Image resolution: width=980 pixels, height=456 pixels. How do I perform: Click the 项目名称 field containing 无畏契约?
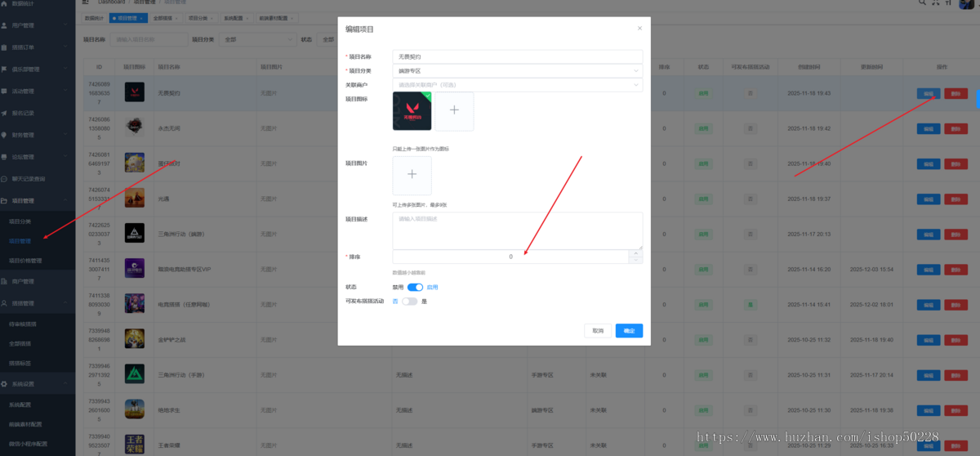[x=517, y=57]
